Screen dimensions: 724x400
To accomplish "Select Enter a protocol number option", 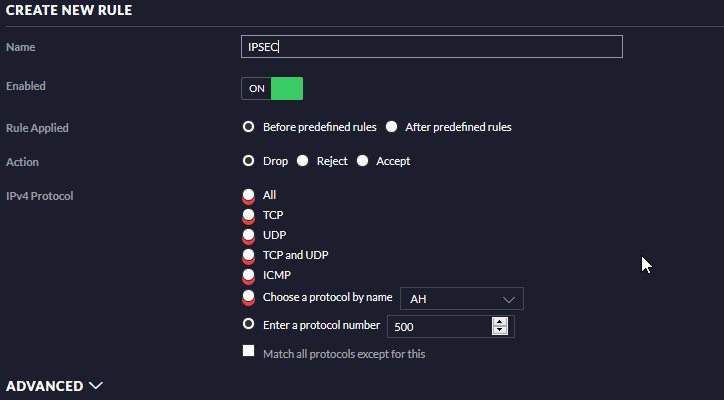I will coord(249,325).
